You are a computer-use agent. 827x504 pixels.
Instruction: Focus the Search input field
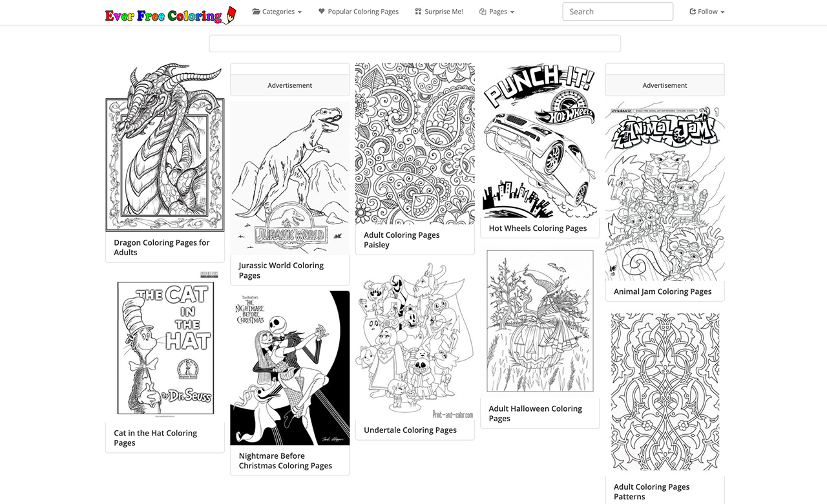(618, 12)
